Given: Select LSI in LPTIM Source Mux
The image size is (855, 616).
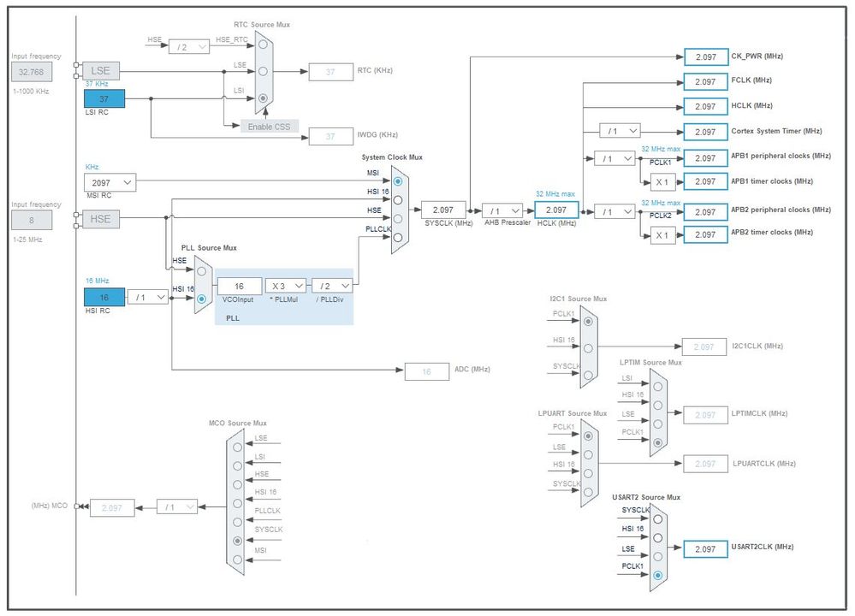Looking at the screenshot, I should click(x=658, y=387).
